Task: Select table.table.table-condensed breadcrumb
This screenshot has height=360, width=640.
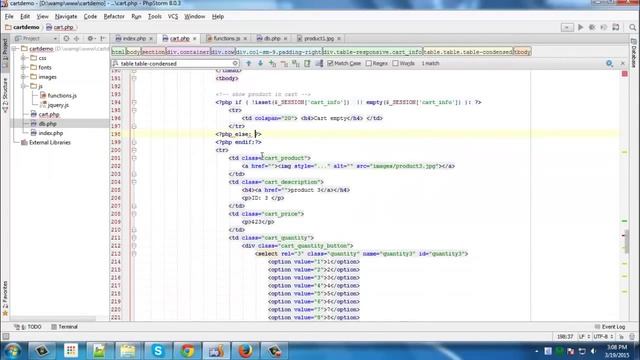Action: point(468,52)
